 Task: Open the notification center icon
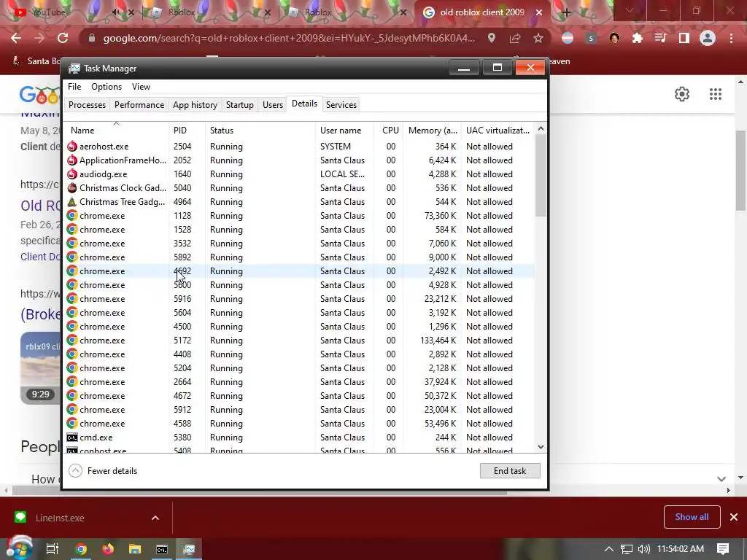point(723,548)
